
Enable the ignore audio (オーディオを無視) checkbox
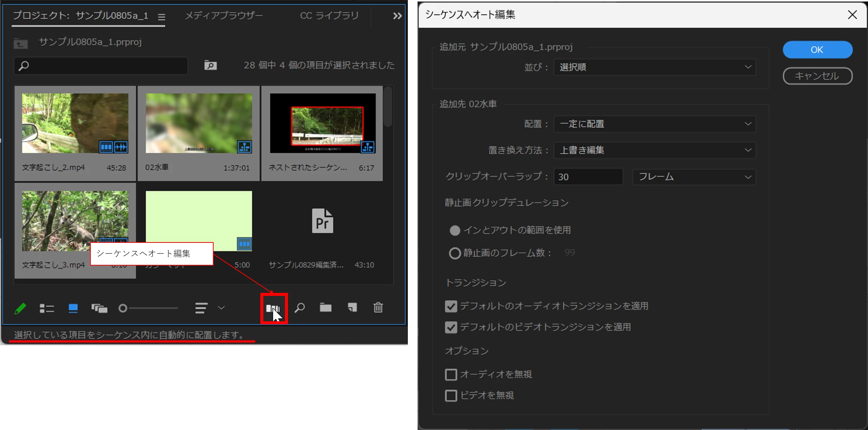pos(451,374)
